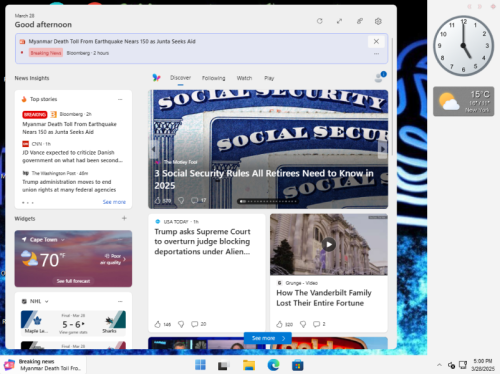Viewport: 500px width, 374px height.
Task: Click the carousel slide indicator dots
Action: [268, 201]
